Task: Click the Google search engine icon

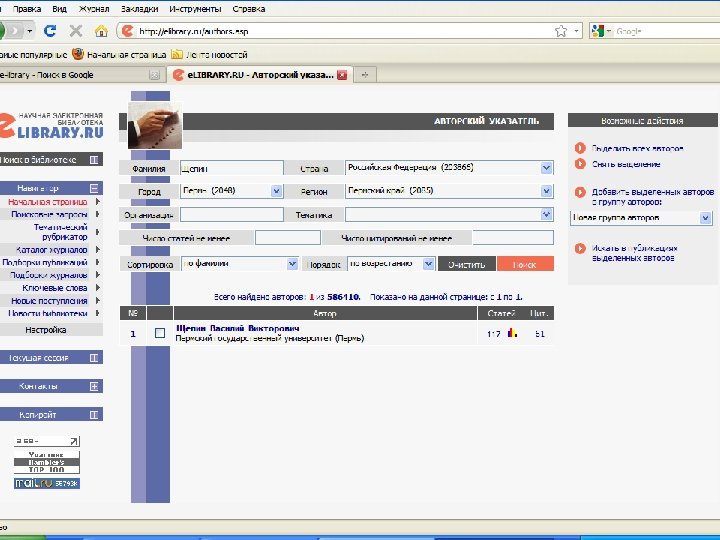Action: 597,31
